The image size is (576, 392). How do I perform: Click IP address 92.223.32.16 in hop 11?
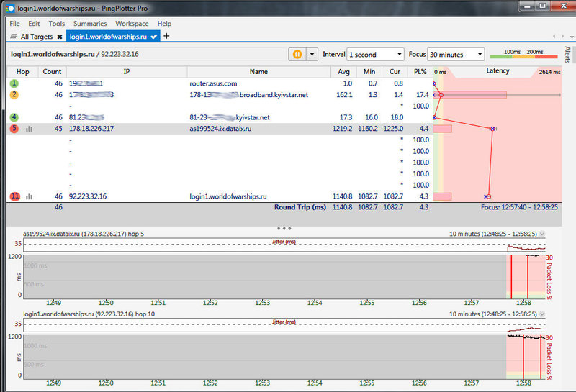(x=88, y=196)
